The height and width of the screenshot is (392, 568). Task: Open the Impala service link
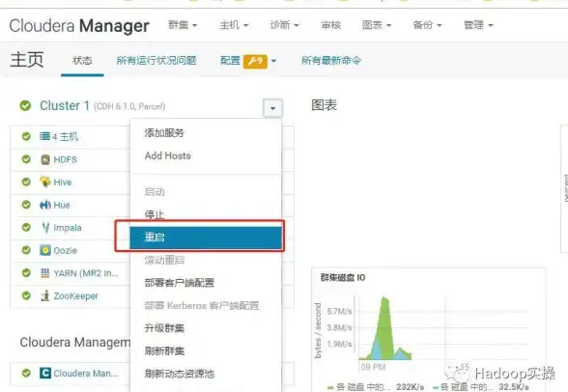(68, 228)
